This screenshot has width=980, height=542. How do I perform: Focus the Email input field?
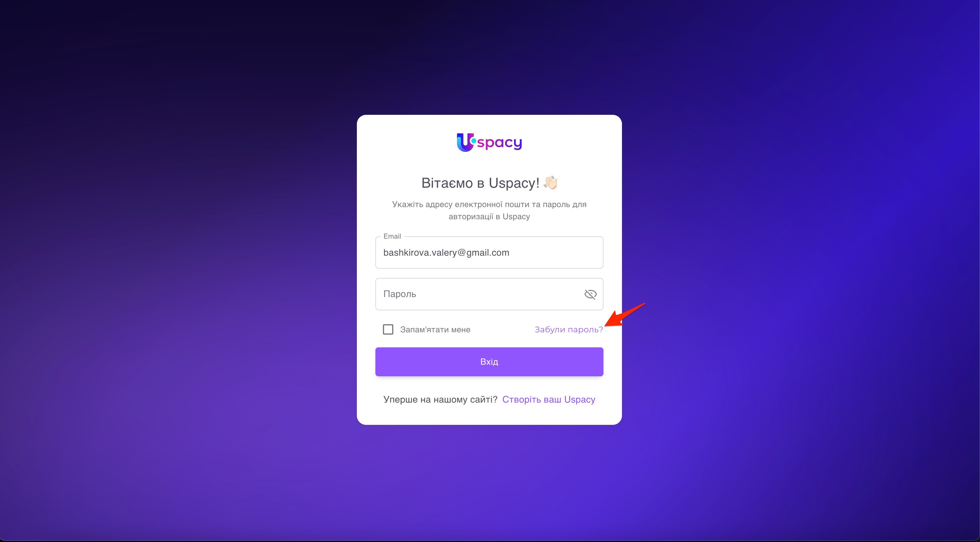click(x=489, y=252)
